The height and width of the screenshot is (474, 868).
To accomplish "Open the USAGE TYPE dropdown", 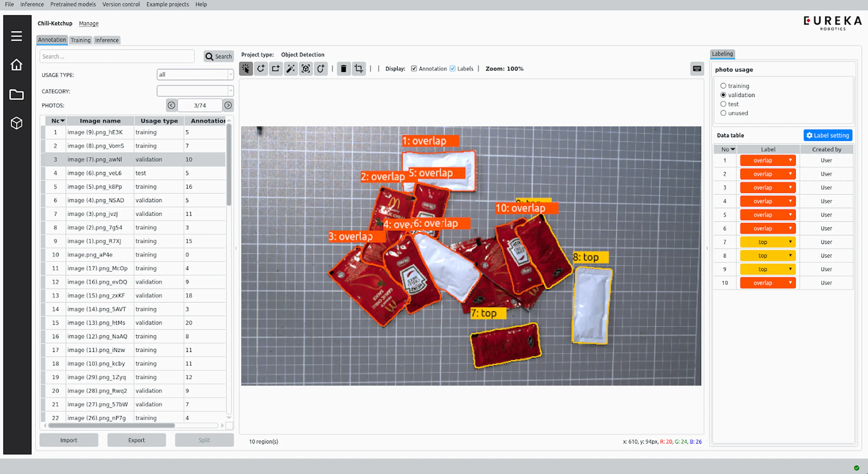I will 195,75.
